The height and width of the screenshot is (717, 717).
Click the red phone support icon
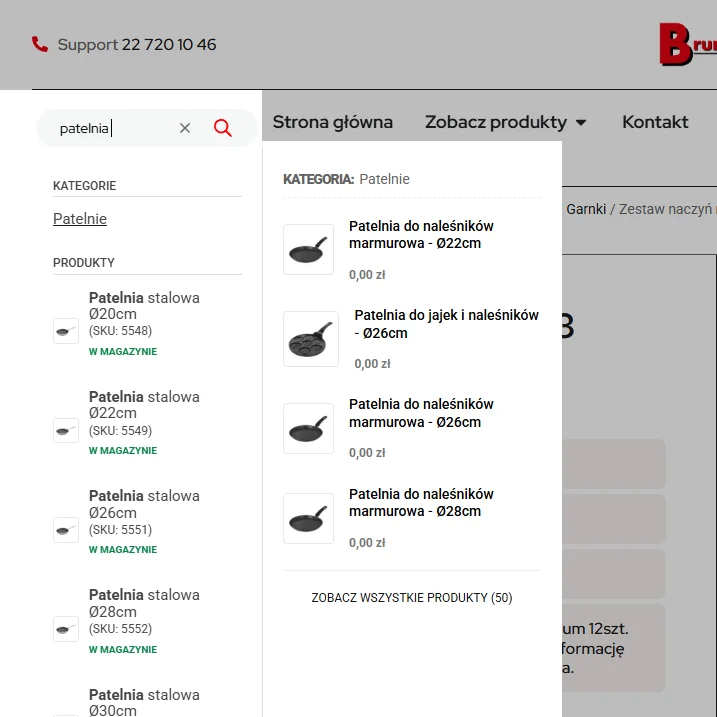click(40, 44)
